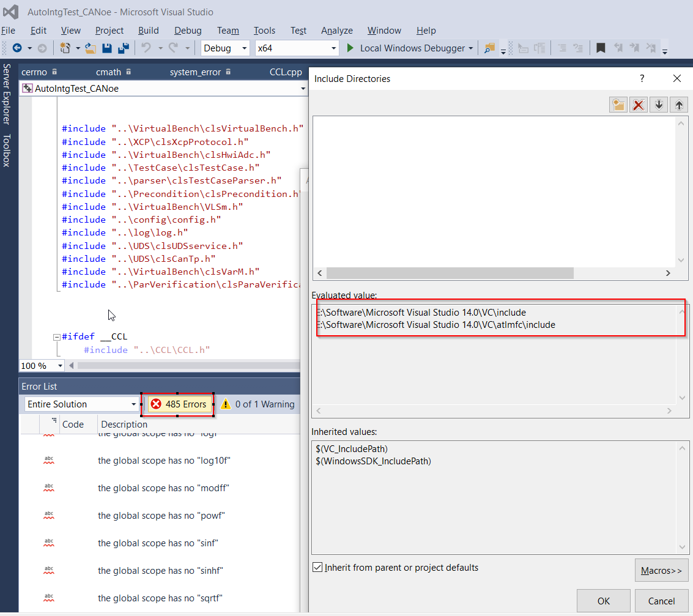
Task: Toggle Inherit from parent or project defaults
Action: point(317,568)
